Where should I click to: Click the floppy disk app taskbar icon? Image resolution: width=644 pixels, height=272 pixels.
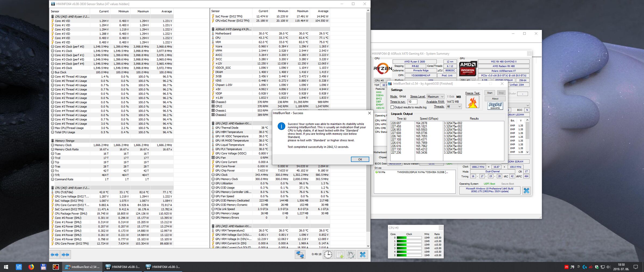(x=43, y=267)
